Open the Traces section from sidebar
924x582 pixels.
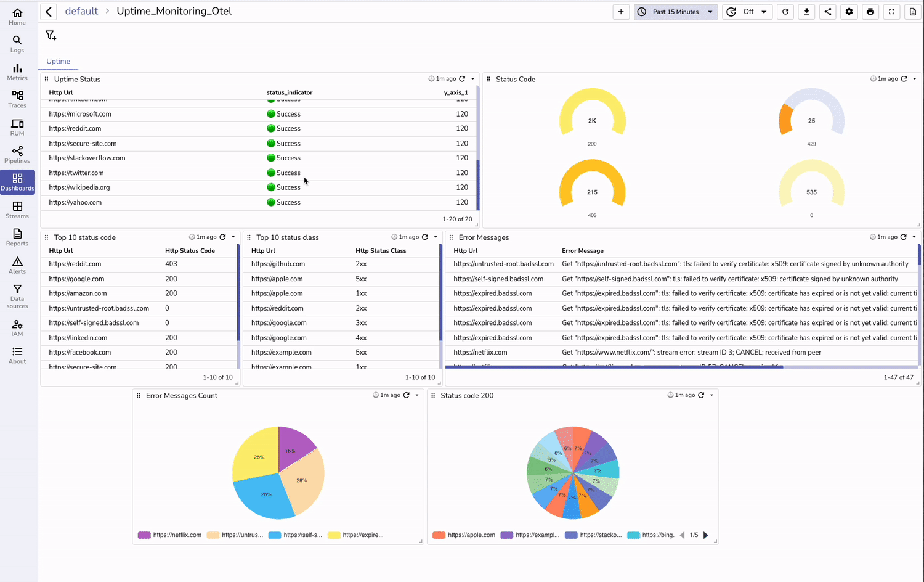pyautogui.click(x=17, y=97)
